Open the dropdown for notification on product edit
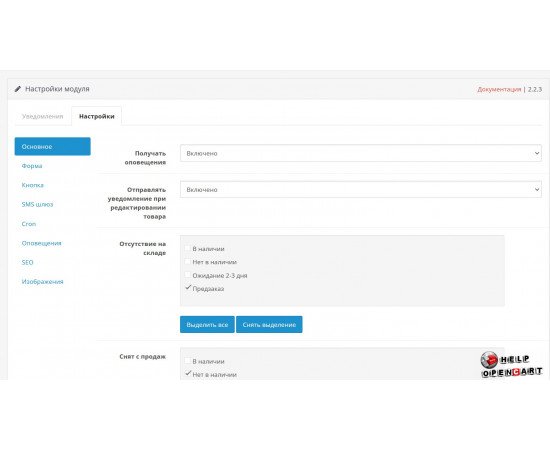Viewport: 550px width, 450px height. 361,189
